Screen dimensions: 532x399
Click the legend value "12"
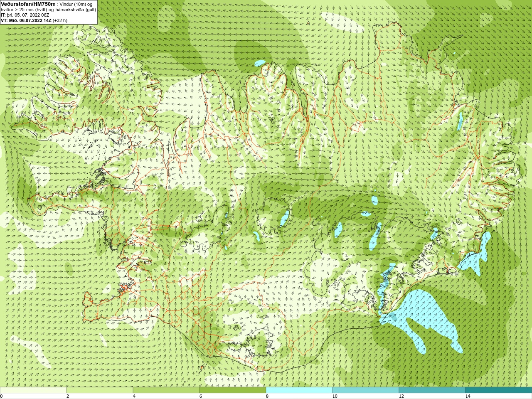click(x=401, y=396)
